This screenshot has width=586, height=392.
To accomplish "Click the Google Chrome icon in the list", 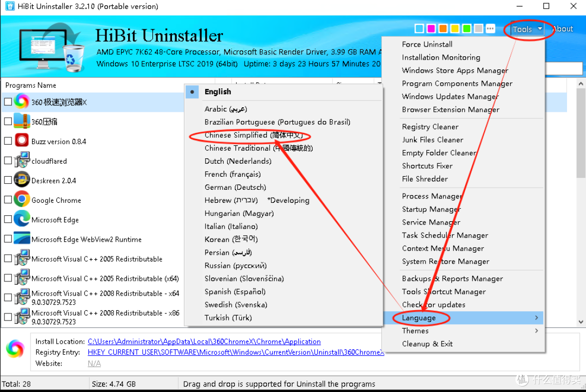I will pyautogui.click(x=21, y=200).
